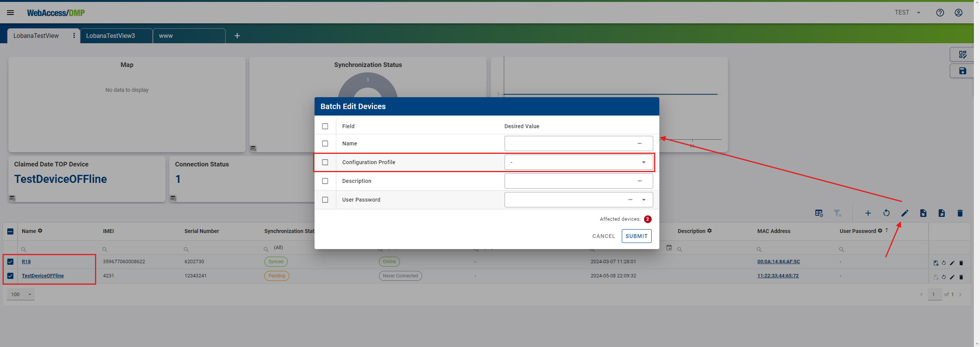980x347 pixels.
Task: Add a new device with the plus icon
Action: coord(868,213)
